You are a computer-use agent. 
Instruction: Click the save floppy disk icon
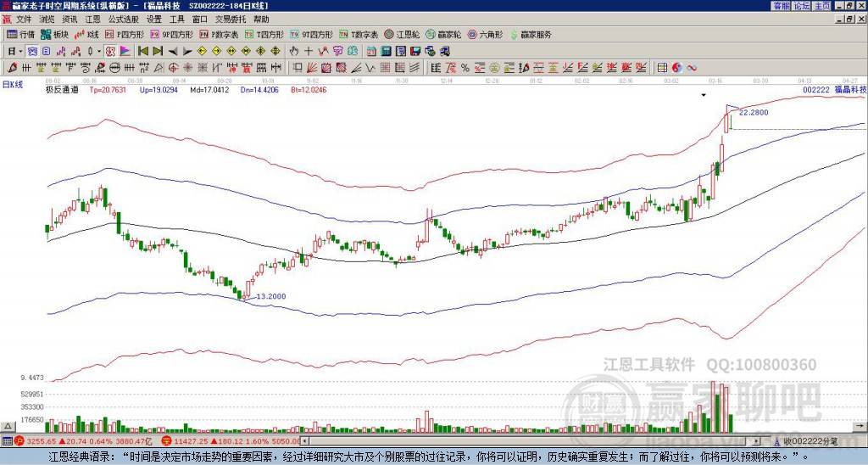click(x=415, y=52)
